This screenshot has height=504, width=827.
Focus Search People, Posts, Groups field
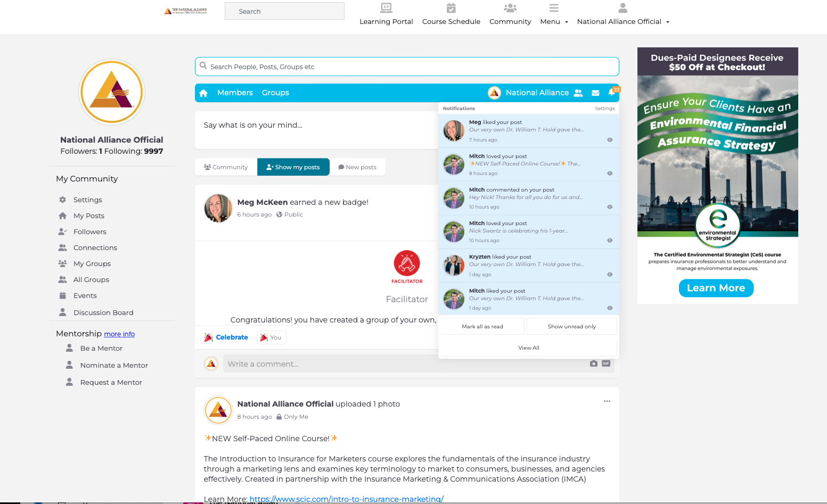[407, 67]
